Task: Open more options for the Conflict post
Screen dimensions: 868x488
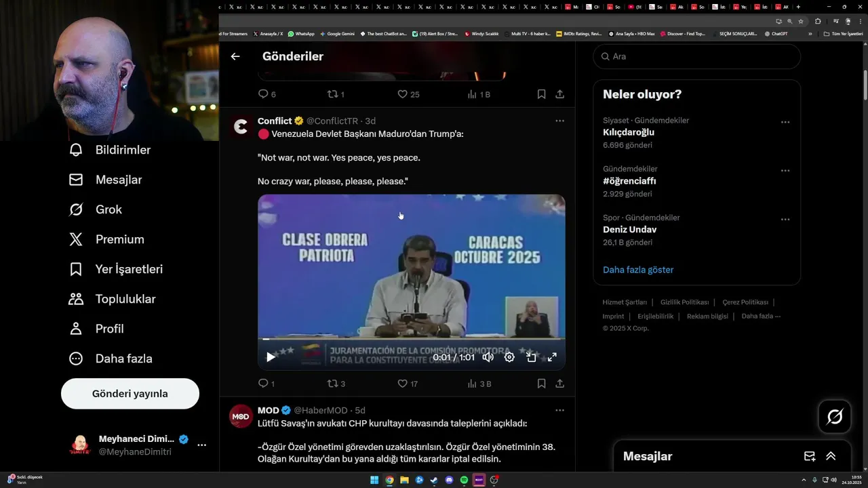Action: coord(559,121)
